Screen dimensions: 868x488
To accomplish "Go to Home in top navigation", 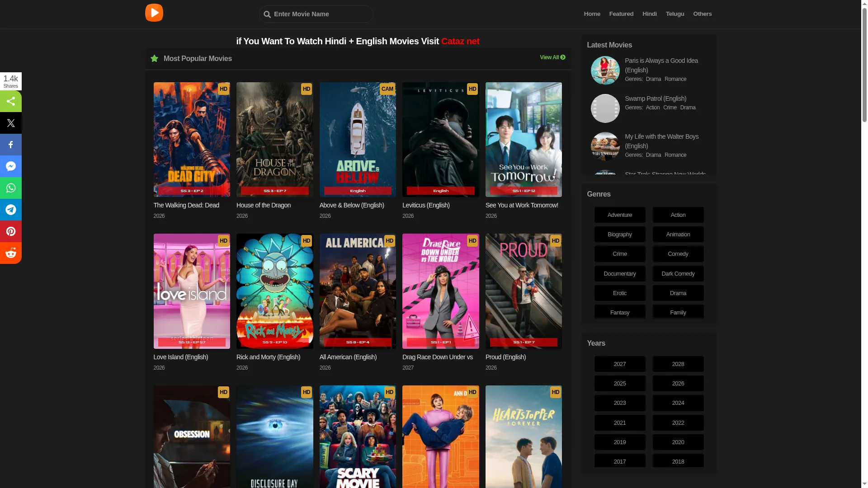I will (592, 14).
